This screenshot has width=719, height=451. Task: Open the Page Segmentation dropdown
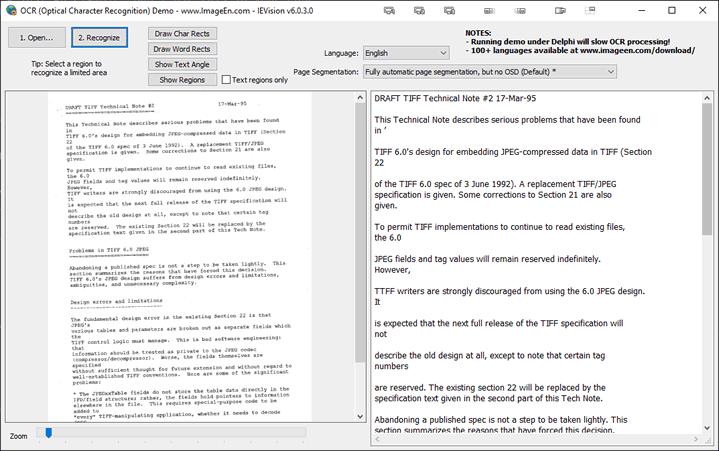[490, 72]
